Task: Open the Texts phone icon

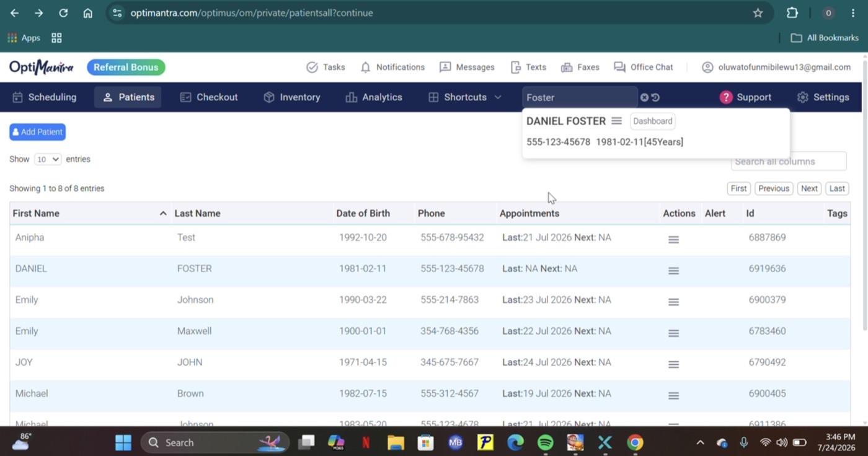Action: pos(516,67)
